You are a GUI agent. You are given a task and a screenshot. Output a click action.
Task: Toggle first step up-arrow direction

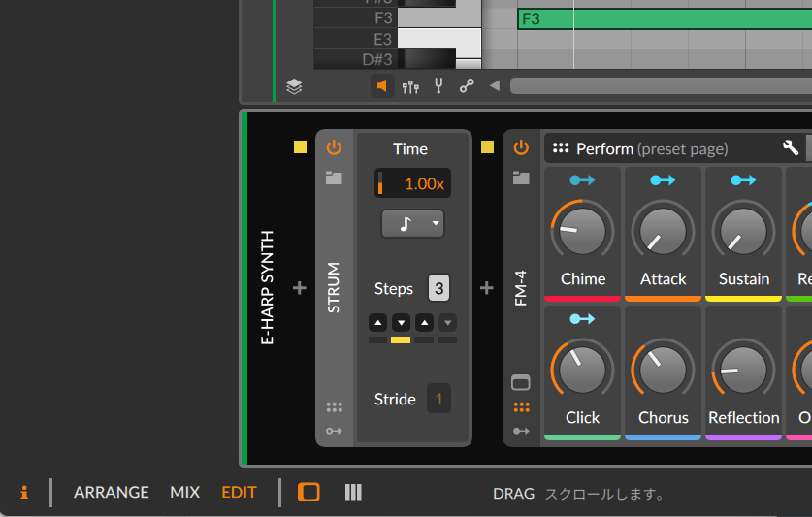[x=378, y=323]
